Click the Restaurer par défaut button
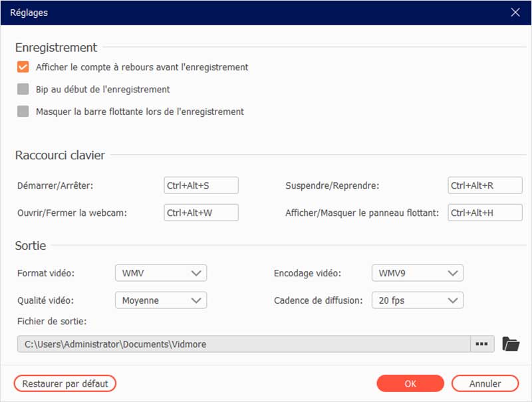Image resolution: width=532 pixels, height=402 pixels. pyautogui.click(x=65, y=383)
